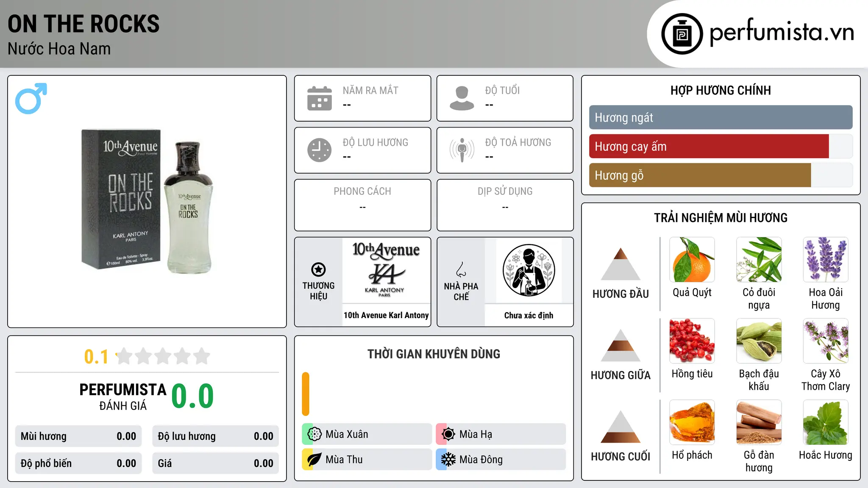Viewport: 868px width, 488px height.
Task: Click the calendar icon for release year
Action: (x=320, y=98)
